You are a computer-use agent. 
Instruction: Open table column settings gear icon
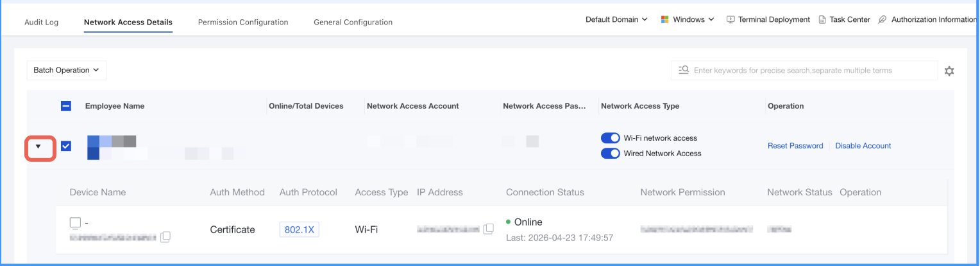tap(949, 71)
